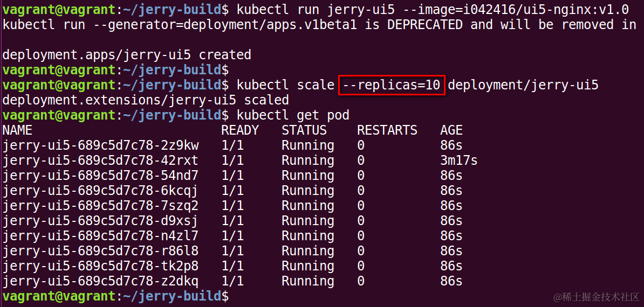
Task: Click the 'kubectl get pod' command text
Action: pyautogui.click(x=293, y=115)
